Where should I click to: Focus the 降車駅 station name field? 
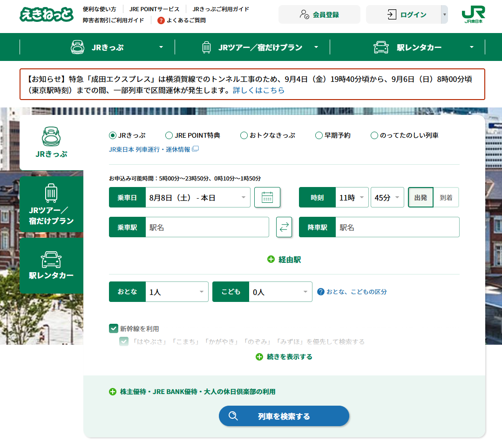[397, 227]
